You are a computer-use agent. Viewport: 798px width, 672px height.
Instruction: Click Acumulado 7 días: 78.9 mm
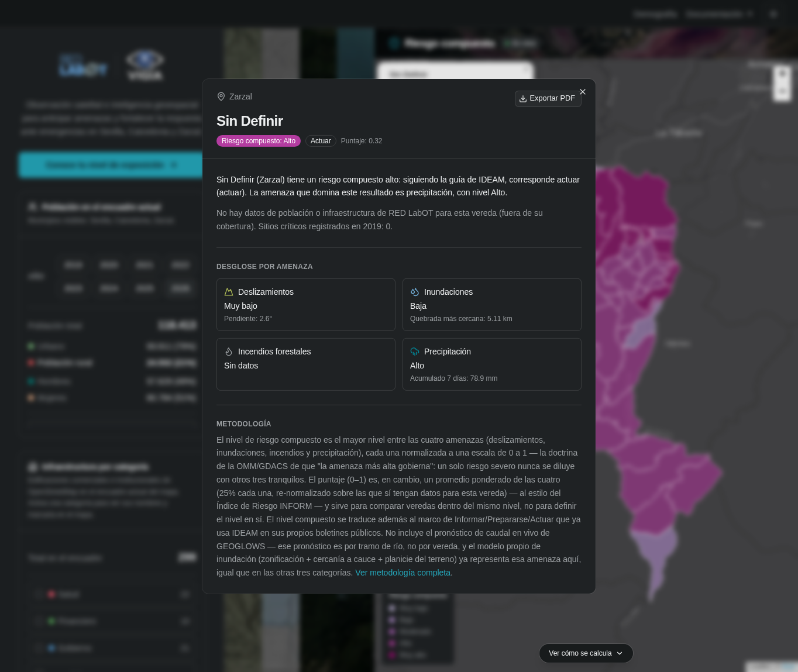(x=454, y=378)
